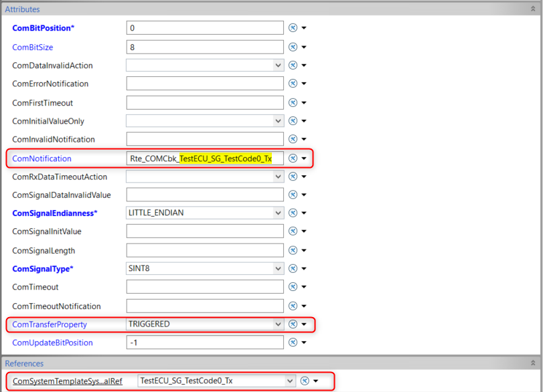Viewport: 543px width, 392px height.
Task: Click the ComSignalEndianness* attribute label
Action: pos(55,213)
